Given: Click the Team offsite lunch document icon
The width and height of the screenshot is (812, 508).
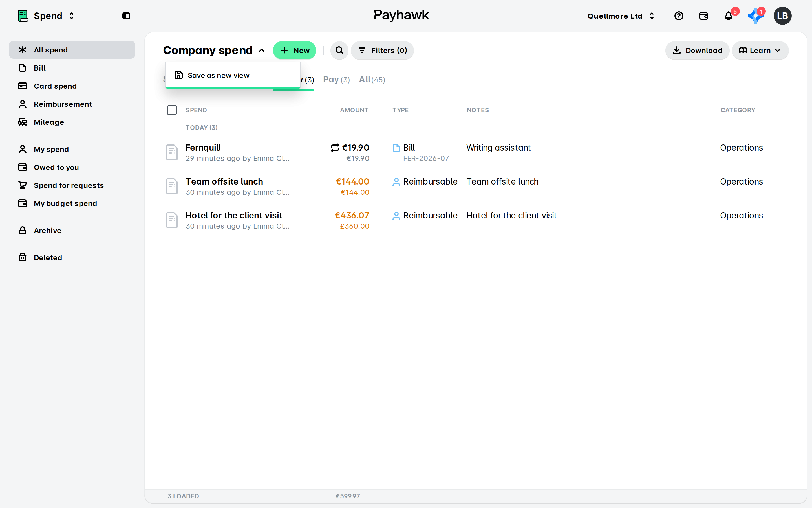Looking at the screenshot, I should coord(172,187).
